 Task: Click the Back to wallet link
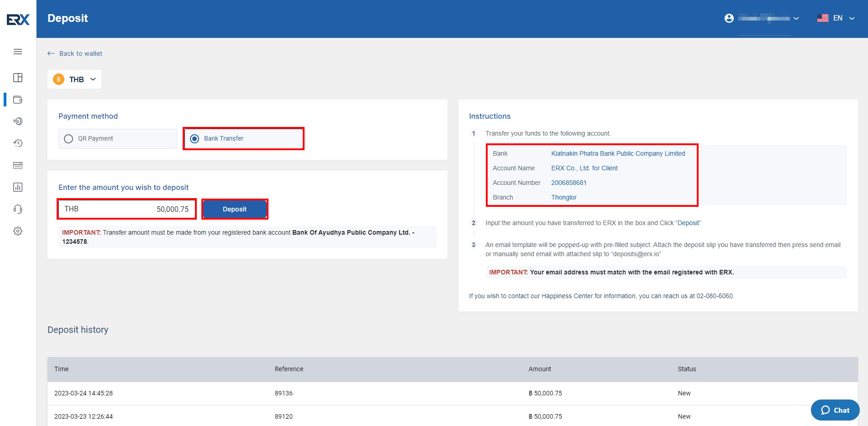pos(81,53)
